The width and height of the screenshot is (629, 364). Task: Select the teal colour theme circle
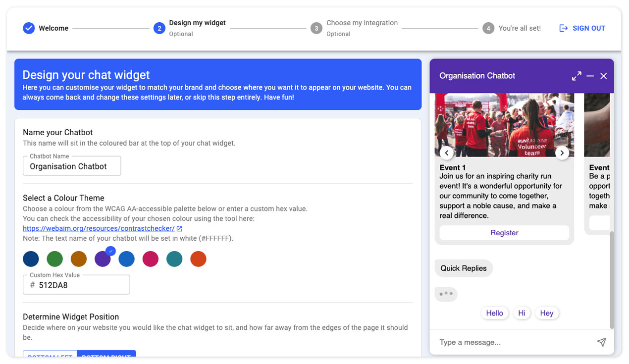coord(174,259)
